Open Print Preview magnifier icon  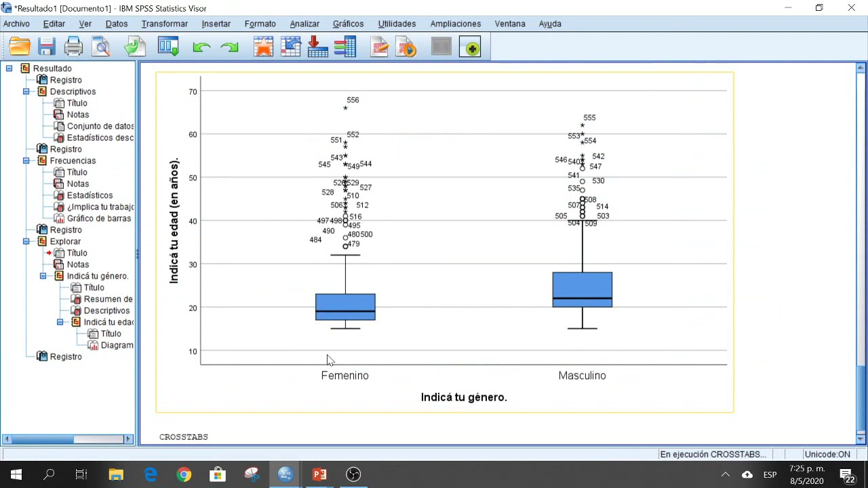pyautogui.click(x=101, y=47)
